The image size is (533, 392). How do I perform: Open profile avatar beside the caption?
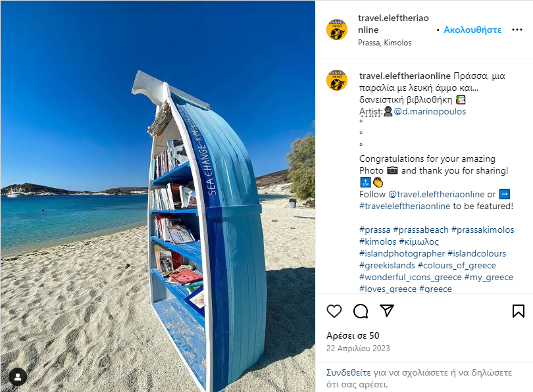coord(336,80)
